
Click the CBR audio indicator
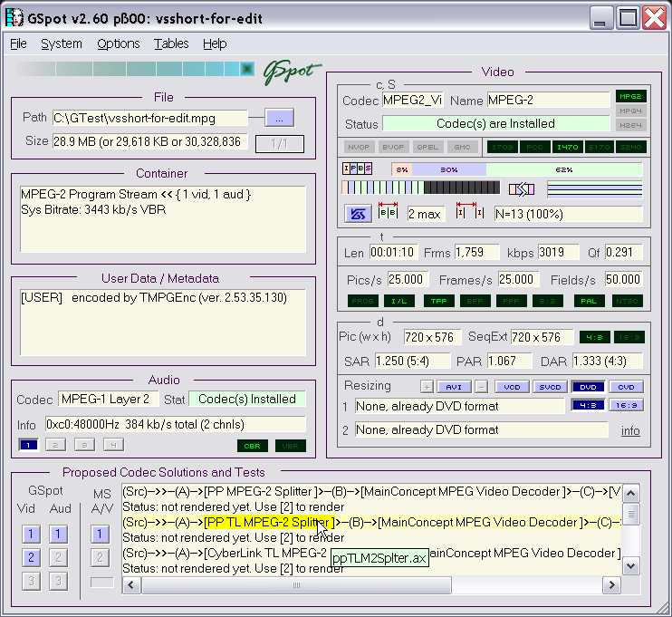[x=253, y=446]
